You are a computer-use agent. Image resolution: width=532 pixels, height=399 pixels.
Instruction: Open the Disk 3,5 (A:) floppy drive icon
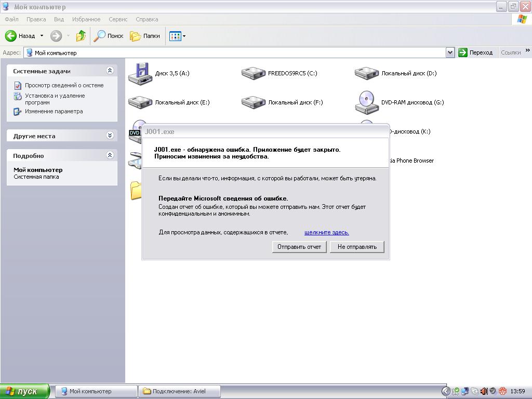click(x=139, y=73)
